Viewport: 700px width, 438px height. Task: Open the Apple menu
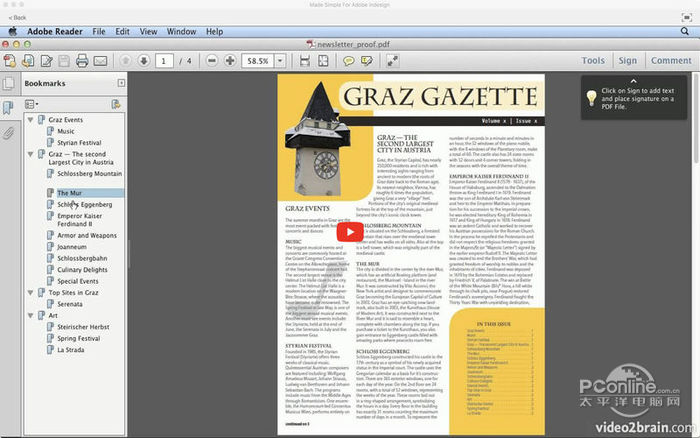click(12, 31)
